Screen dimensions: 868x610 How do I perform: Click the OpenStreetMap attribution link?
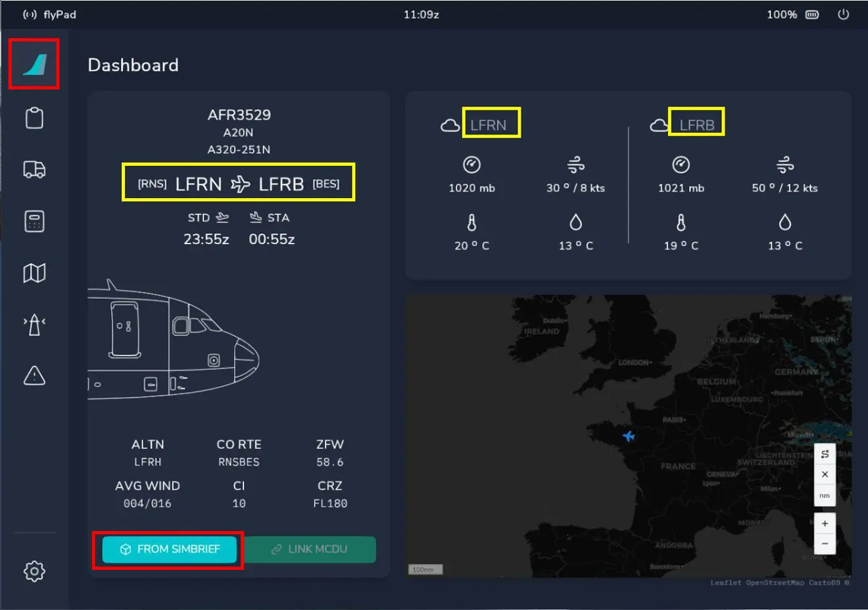pos(775,583)
